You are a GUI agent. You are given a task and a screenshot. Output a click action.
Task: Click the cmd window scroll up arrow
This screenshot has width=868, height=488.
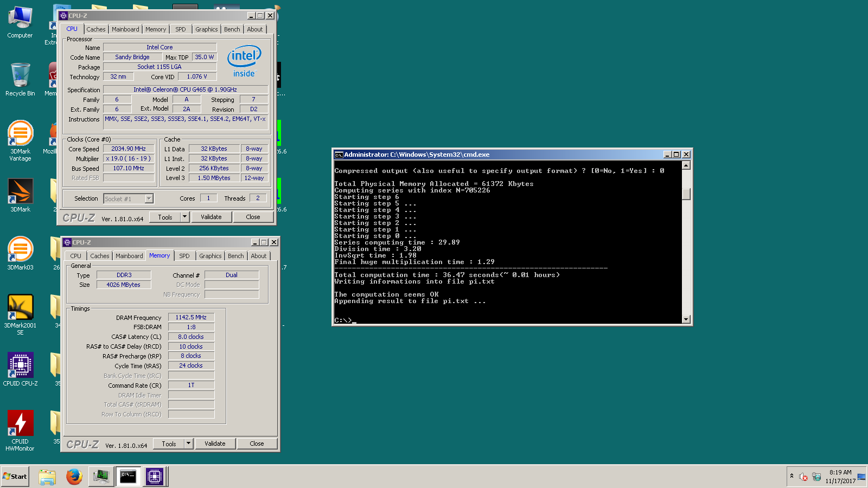pos(686,165)
